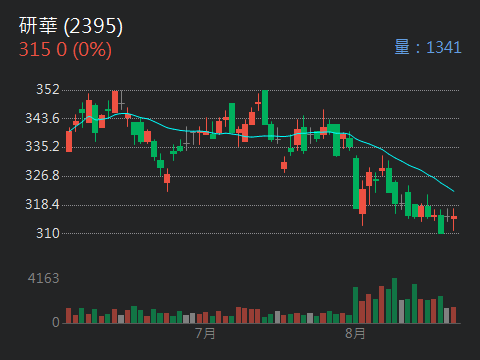Click the 0 volume axis label
The image size is (480, 360).
point(56,322)
